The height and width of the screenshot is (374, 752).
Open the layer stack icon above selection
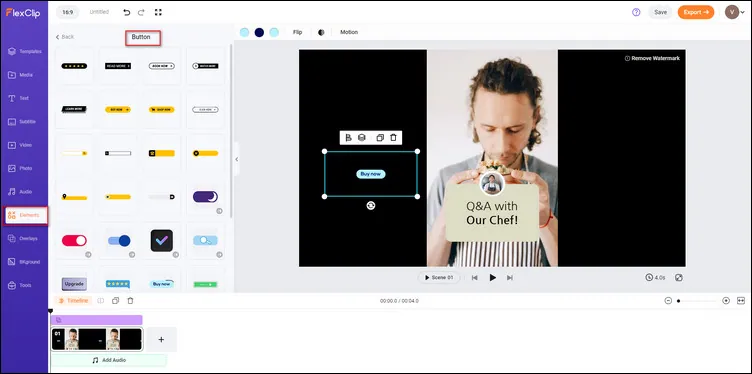[362, 138]
